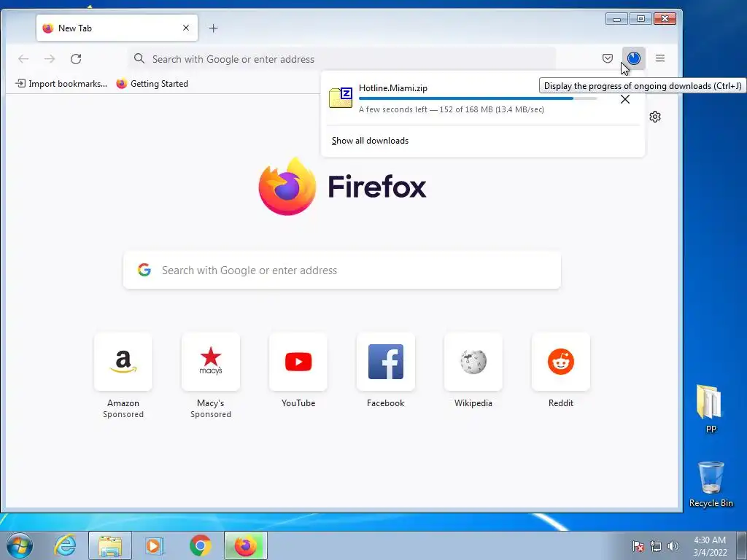747x560 pixels.
Task: Click the Firefox taskbar button
Action: point(246,545)
